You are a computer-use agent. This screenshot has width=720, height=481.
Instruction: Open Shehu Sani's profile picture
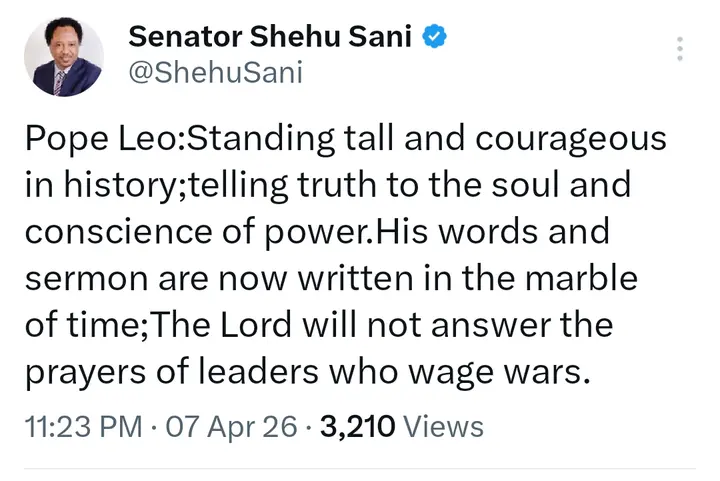tap(63, 56)
